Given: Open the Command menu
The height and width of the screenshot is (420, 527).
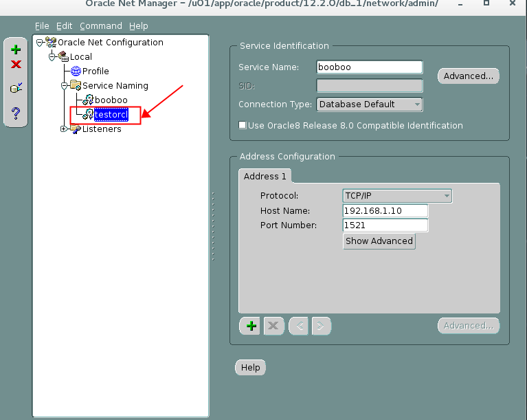Looking at the screenshot, I should [x=100, y=26].
